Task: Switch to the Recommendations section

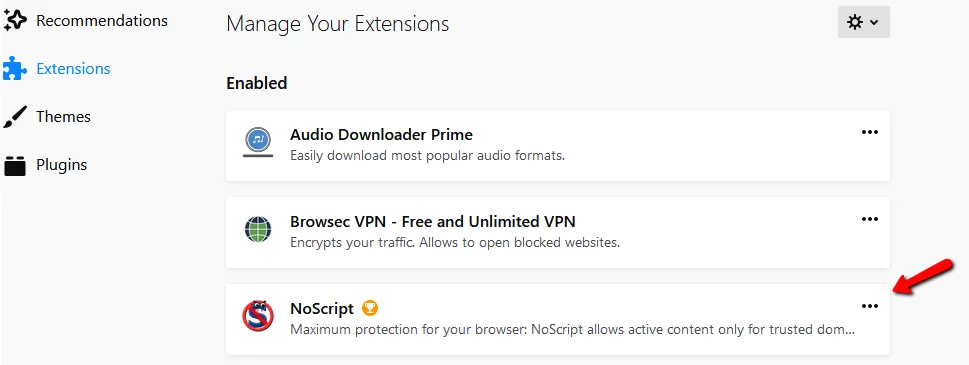Action: pos(102,20)
